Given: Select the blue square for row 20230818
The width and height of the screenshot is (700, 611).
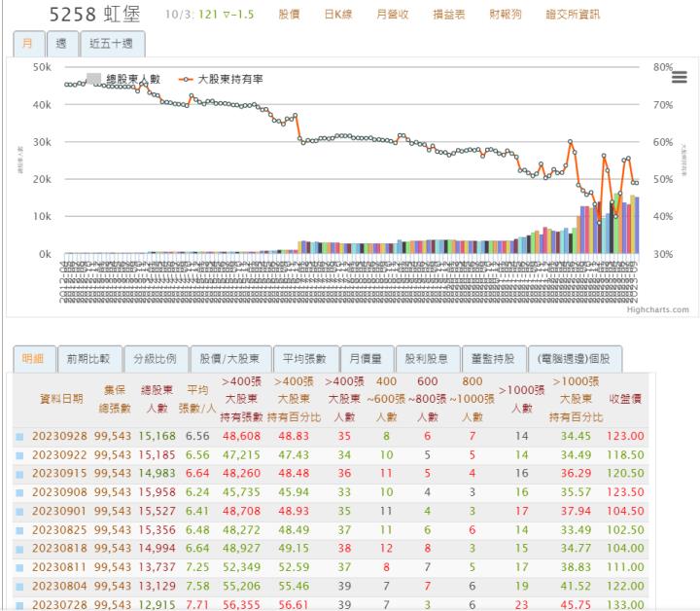Looking at the screenshot, I should pos(19,549).
